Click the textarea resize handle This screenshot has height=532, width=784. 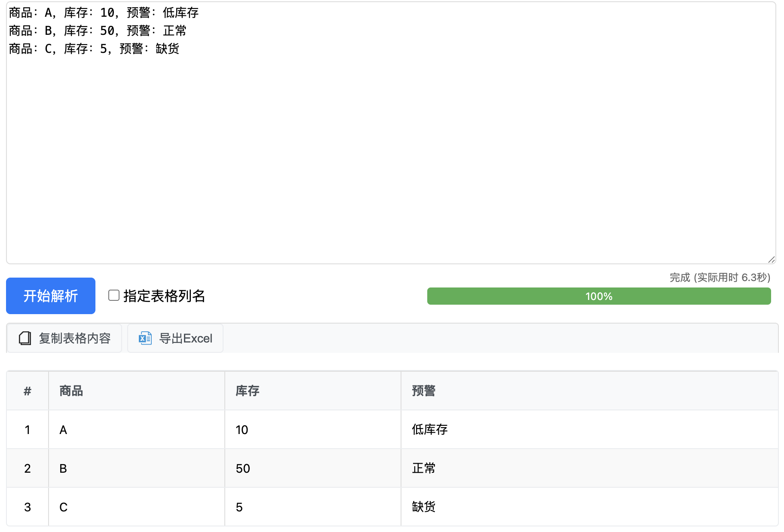772,260
